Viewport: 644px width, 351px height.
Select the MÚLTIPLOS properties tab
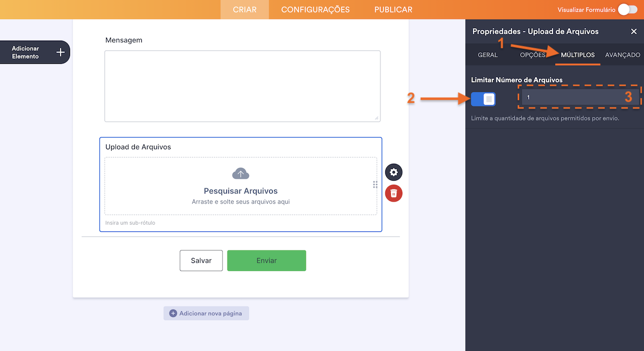coord(578,55)
